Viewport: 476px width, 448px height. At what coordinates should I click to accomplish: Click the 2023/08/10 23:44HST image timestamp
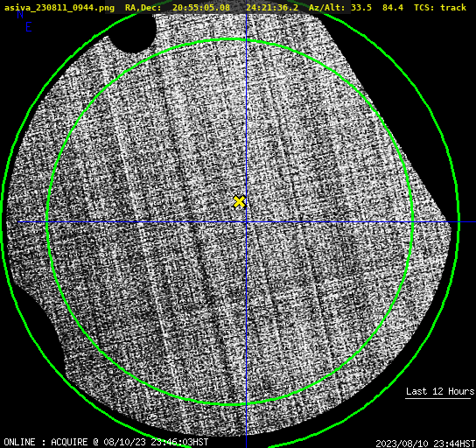pos(425,444)
